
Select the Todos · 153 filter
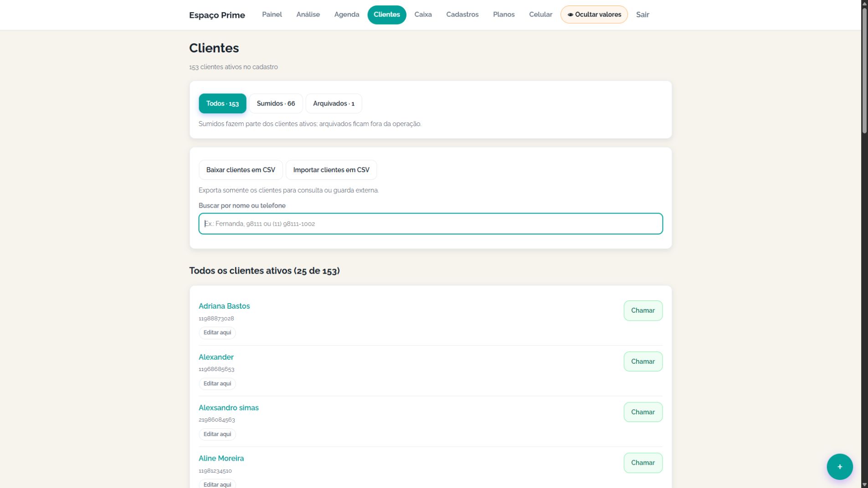click(222, 103)
